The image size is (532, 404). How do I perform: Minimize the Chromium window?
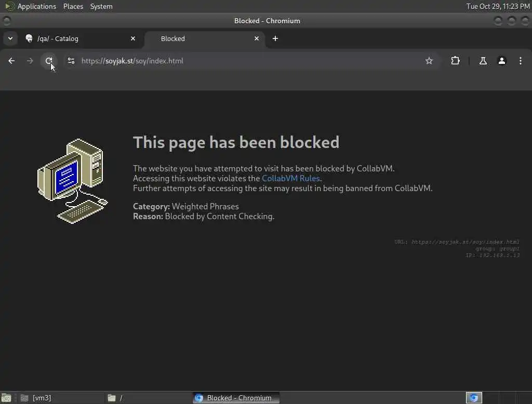[498, 21]
